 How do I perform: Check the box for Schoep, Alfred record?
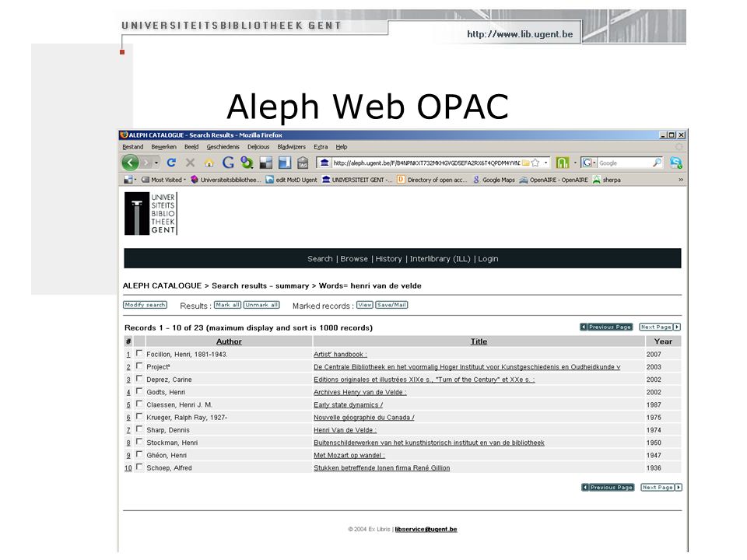pos(139,467)
